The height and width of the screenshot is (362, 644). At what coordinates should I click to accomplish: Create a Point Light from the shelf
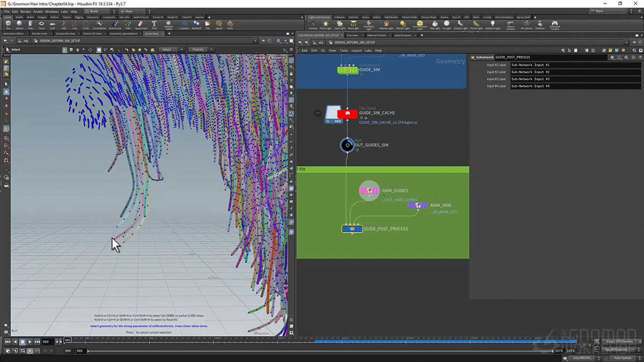coord(324,24)
